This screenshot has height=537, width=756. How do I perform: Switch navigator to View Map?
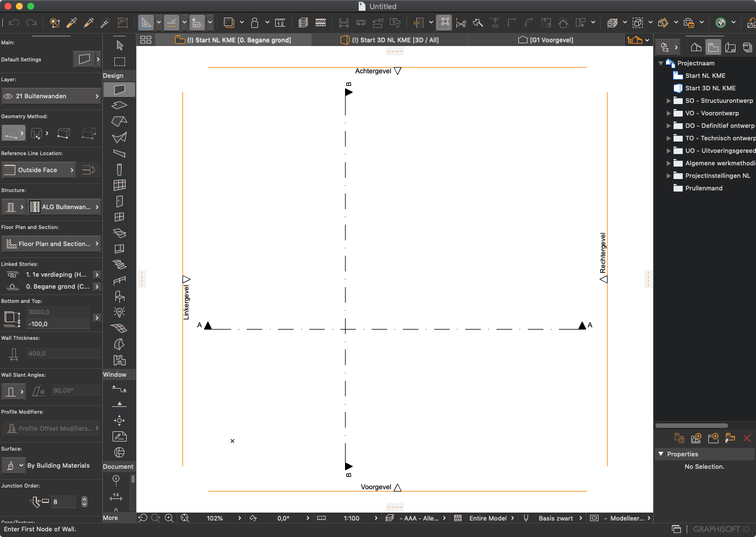coord(713,47)
